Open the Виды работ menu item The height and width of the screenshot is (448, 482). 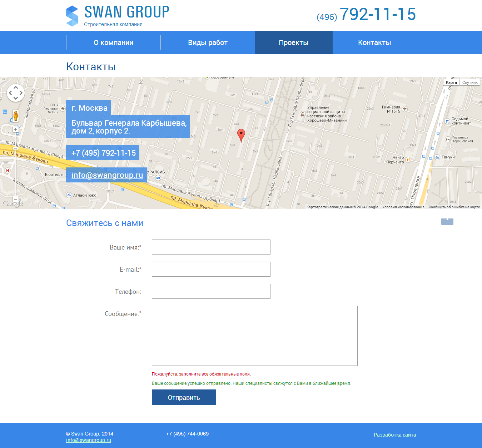point(208,42)
